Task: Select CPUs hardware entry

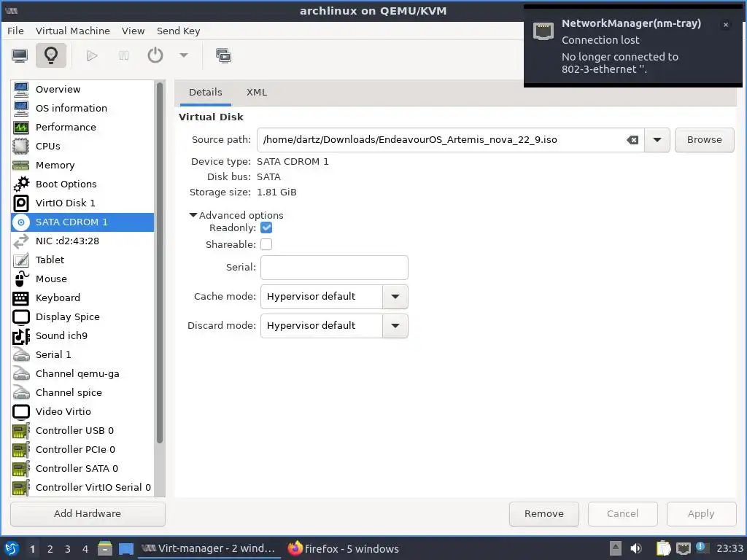Action: click(82, 146)
